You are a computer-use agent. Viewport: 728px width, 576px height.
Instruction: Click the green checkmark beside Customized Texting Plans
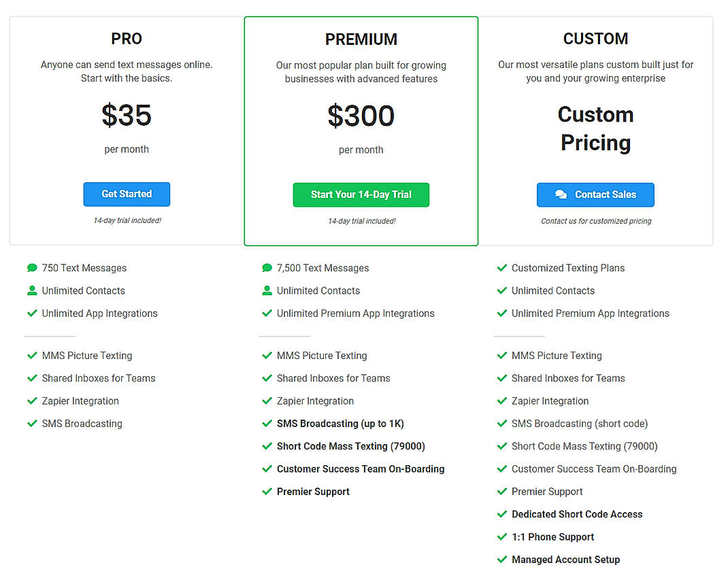coord(501,268)
